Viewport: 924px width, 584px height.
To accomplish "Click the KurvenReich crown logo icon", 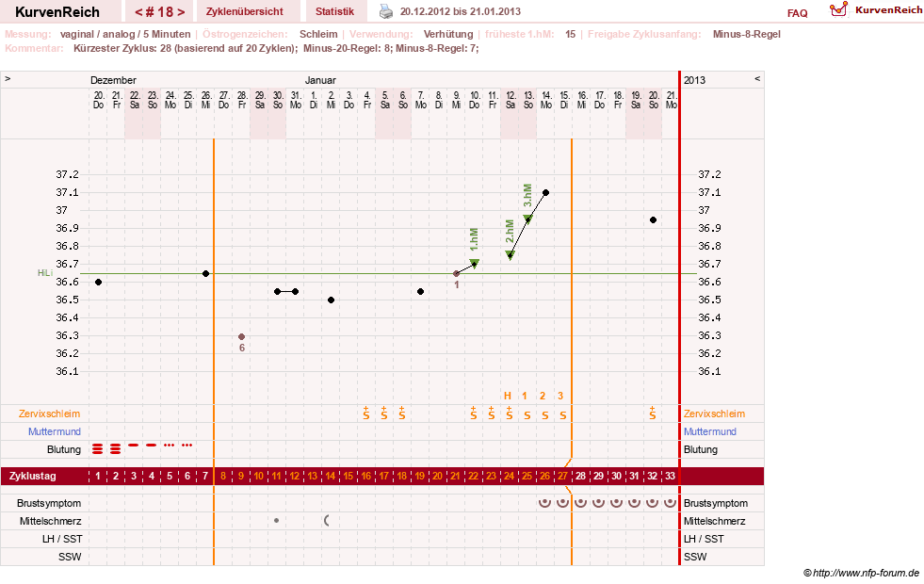I will [838, 9].
